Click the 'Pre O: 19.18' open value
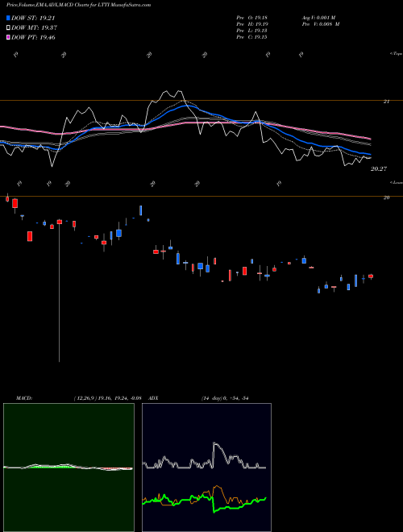The height and width of the screenshot is (532, 403). coord(252,18)
